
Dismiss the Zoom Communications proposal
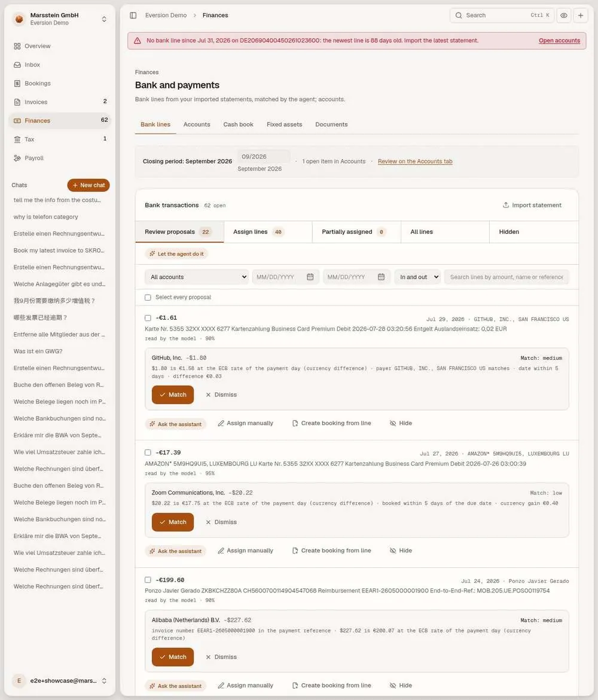pyautogui.click(x=221, y=522)
